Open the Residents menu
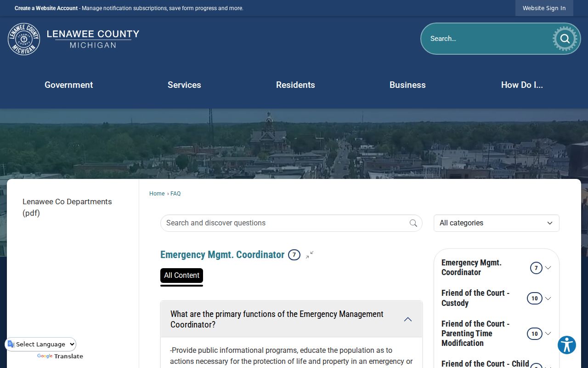Screen dimensions: 588x368 tap(295, 85)
